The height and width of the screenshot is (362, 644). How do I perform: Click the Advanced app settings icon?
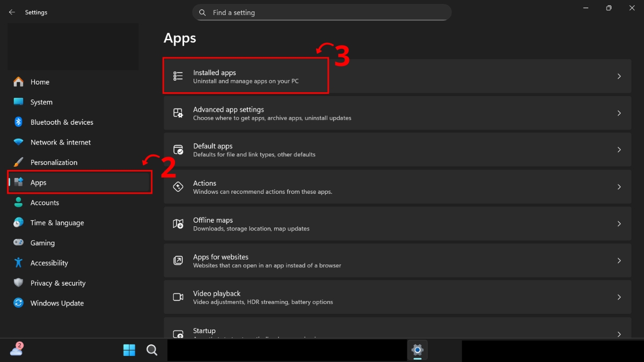coord(178,113)
